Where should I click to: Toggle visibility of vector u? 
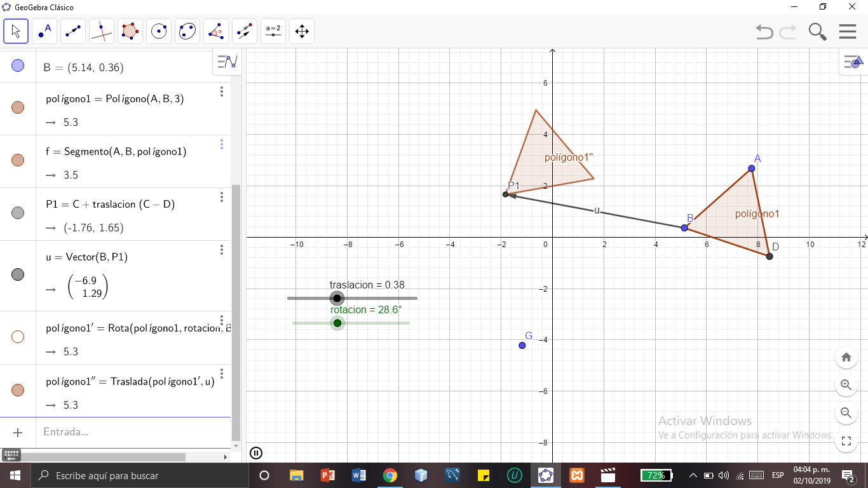pos(17,274)
